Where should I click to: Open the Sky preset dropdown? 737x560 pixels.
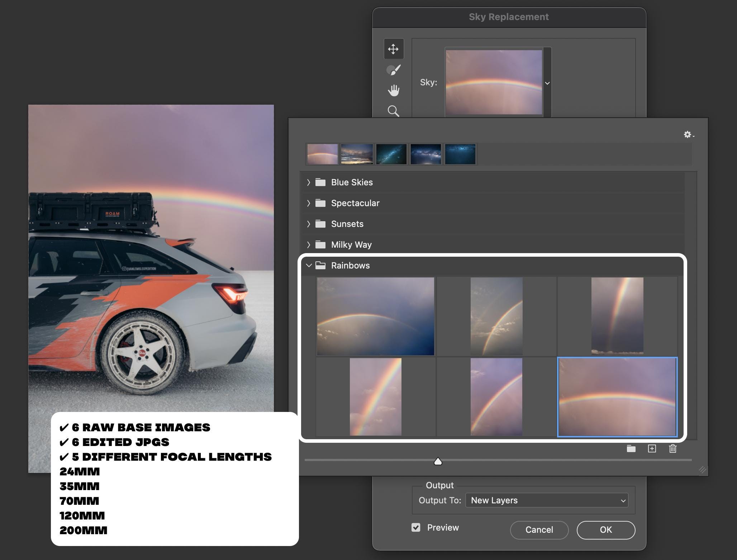[x=547, y=83]
